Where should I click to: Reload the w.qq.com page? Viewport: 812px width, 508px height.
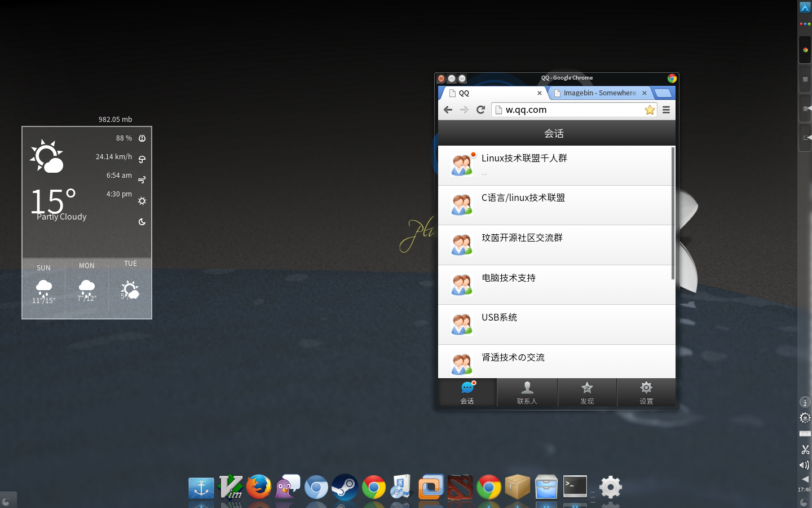[x=480, y=110]
